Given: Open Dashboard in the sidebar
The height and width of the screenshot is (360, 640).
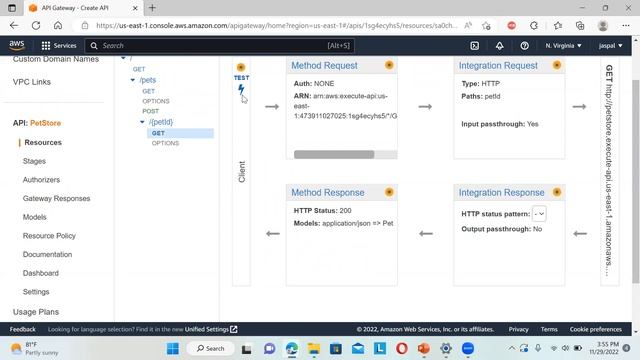Looking at the screenshot, I should point(41,273).
